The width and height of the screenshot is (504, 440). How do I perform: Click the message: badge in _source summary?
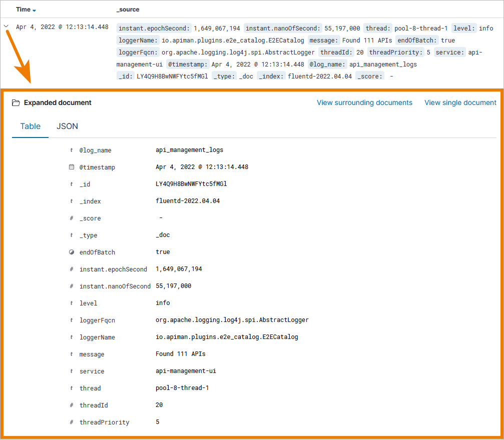(323, 40)
